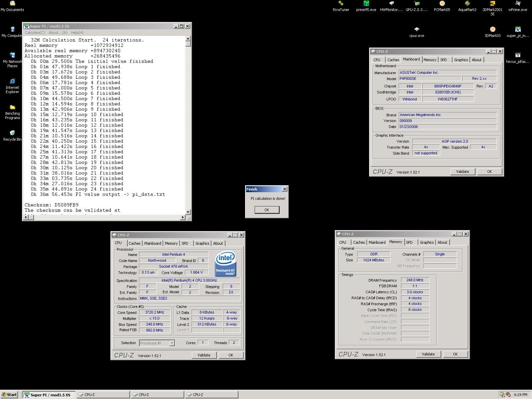Open the AquaMark3 desktop icon
532x399 pixels.
(x=467, y=6)
